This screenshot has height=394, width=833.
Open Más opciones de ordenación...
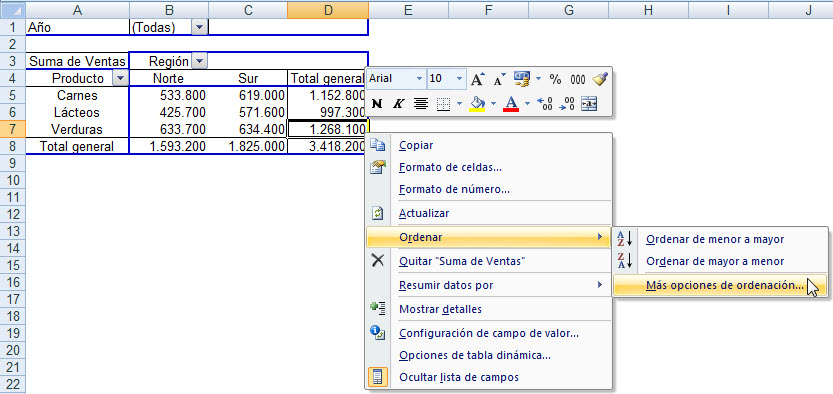point(720,285)
